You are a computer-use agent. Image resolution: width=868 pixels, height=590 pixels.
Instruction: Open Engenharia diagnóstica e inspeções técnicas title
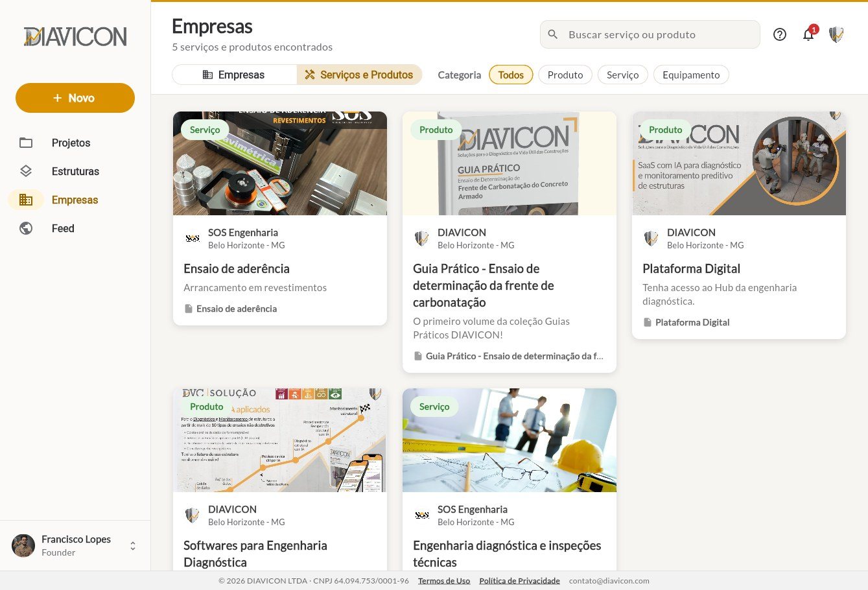tap(507, 554)
